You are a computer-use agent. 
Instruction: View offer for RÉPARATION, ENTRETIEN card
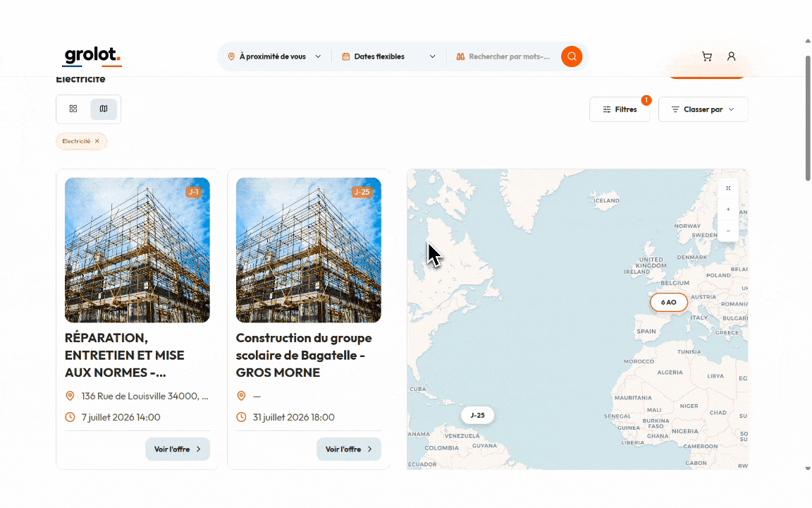click(178, 449)
